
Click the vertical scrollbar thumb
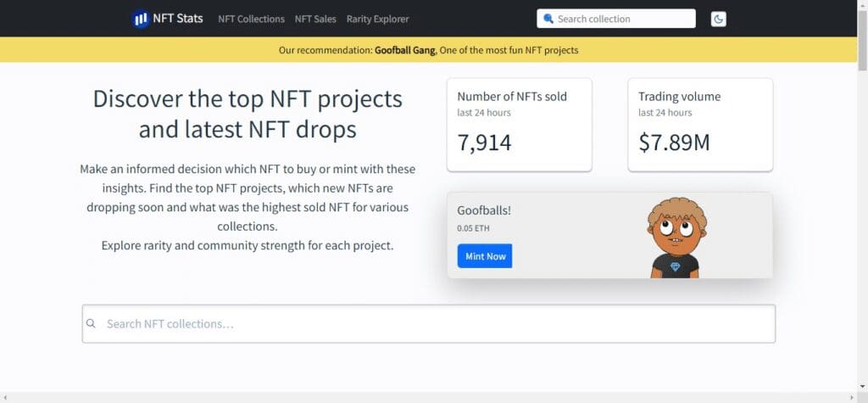click(x=862, y=42)
